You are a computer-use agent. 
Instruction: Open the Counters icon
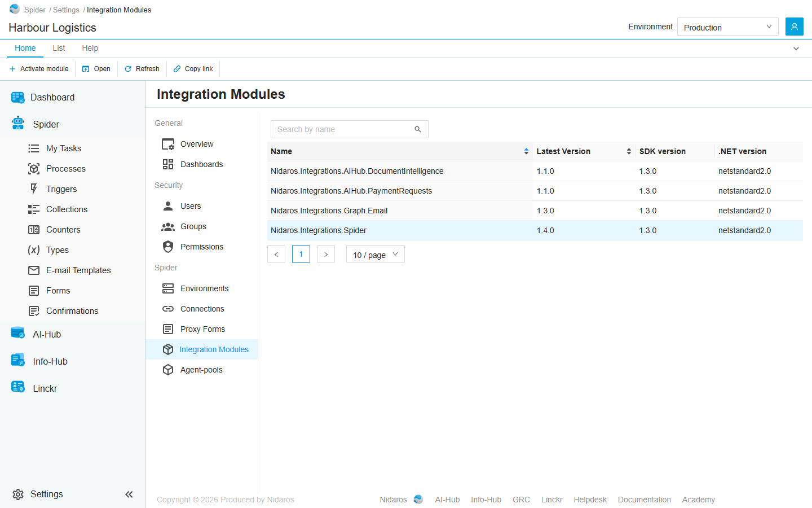pyautogui.click(x=34, y=230)
